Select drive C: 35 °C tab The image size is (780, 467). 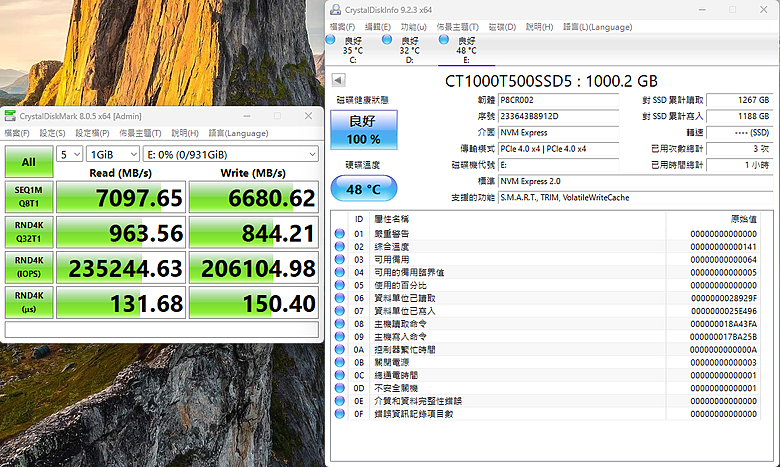pyautogui.click(x=353, y=50)
